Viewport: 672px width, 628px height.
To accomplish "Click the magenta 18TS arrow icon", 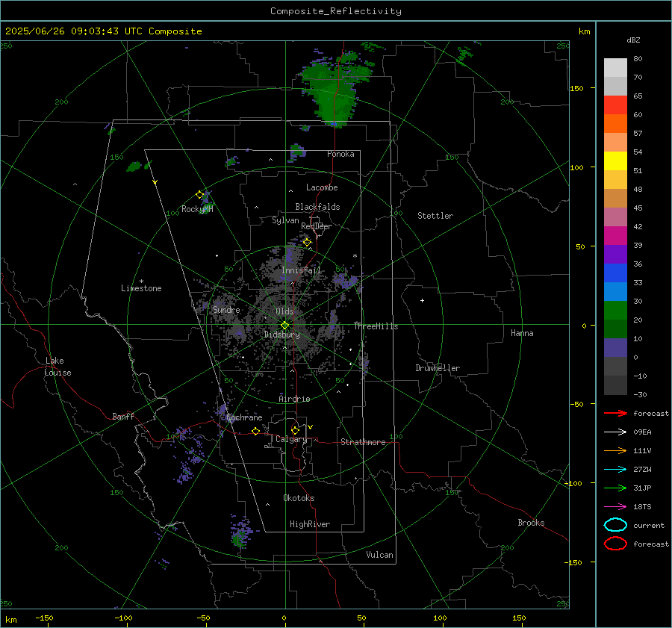I will (x=615, y=507).
